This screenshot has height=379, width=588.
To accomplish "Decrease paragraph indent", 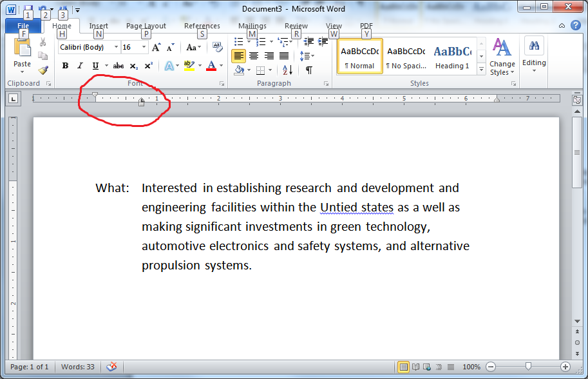I will [308, 42].
